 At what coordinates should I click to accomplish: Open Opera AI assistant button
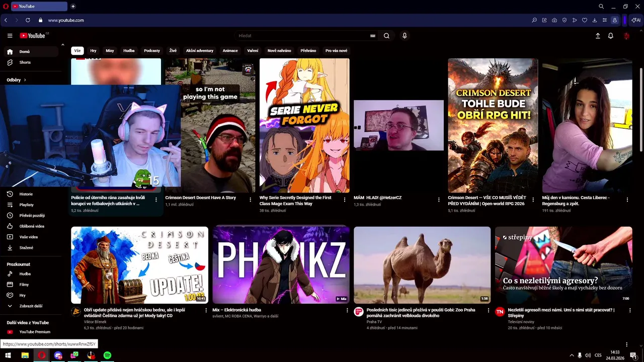[x=636, y=20]
